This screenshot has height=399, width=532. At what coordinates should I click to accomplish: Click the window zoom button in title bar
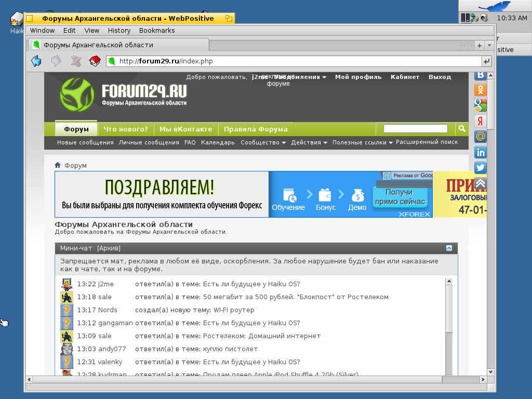click(229, 18)
